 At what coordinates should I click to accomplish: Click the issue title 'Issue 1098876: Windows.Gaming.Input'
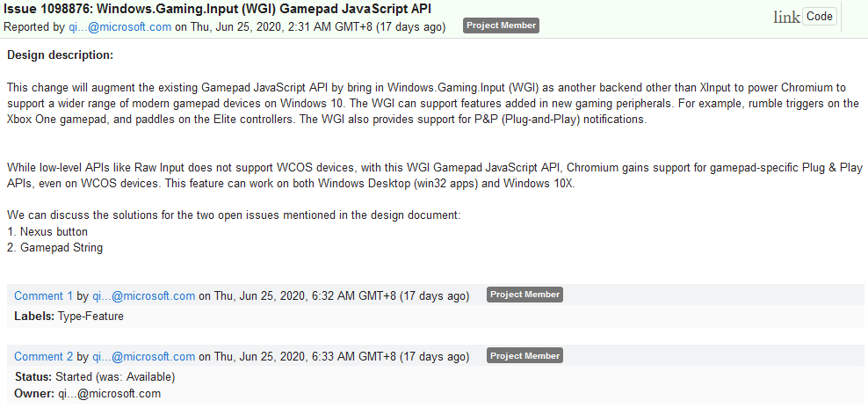tap(218, 9)
